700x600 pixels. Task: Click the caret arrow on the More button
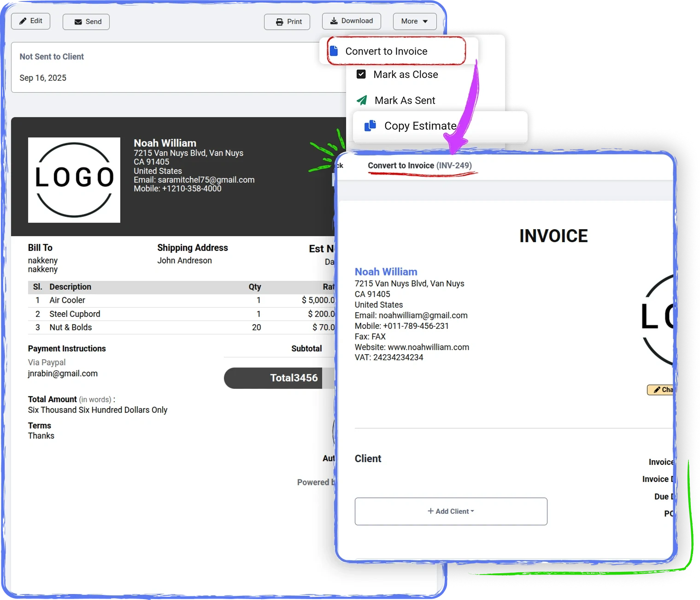point(425,21)
